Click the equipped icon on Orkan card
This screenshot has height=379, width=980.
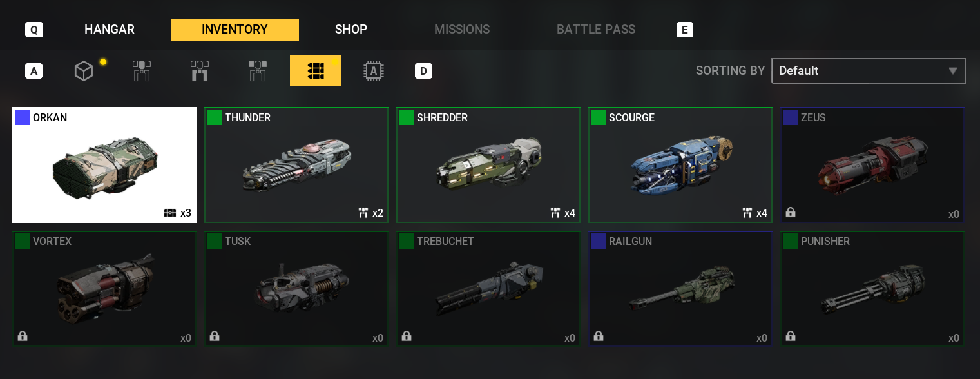[170, 213]
